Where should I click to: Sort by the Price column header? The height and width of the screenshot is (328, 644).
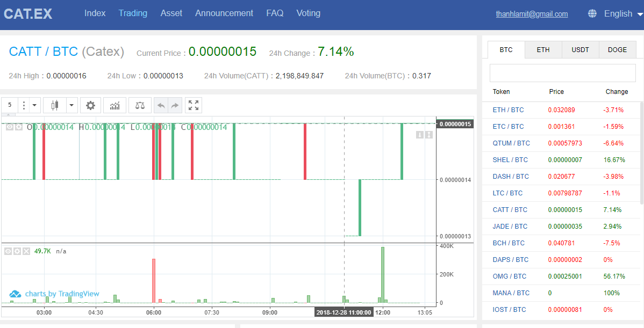[x=556, y=91]
